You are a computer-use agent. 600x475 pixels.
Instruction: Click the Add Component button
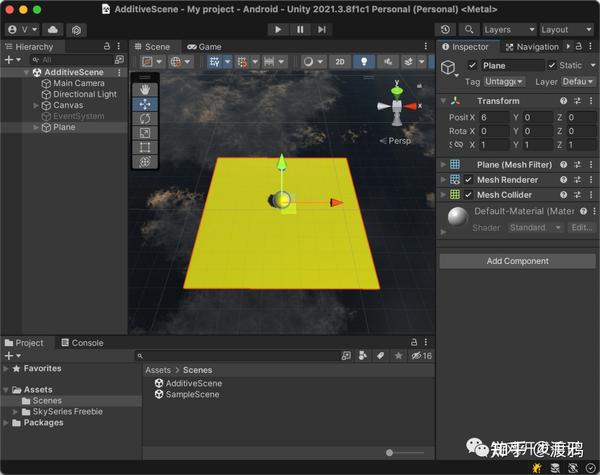pos(517,261)
